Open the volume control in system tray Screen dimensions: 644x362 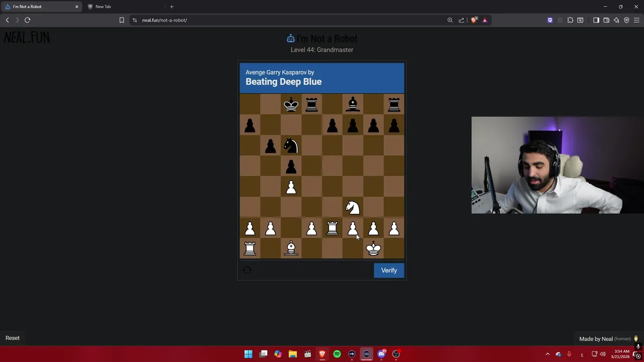click(603, 354)
